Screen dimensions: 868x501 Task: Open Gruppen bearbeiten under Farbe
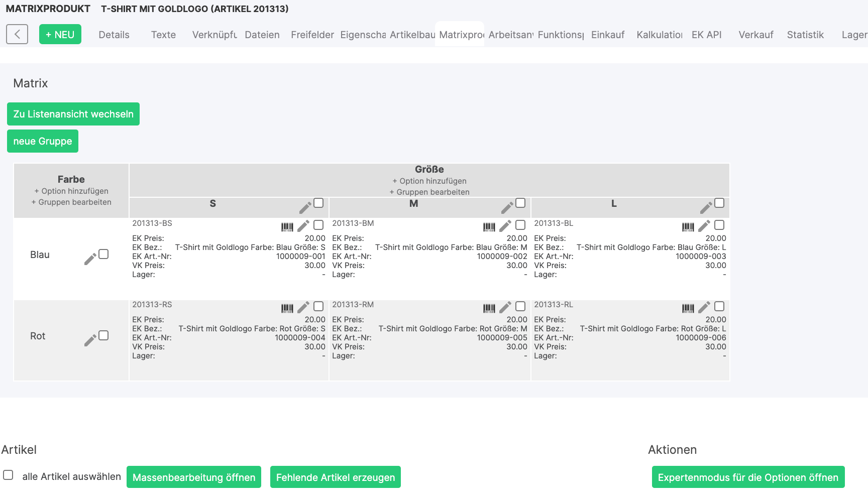71,202
